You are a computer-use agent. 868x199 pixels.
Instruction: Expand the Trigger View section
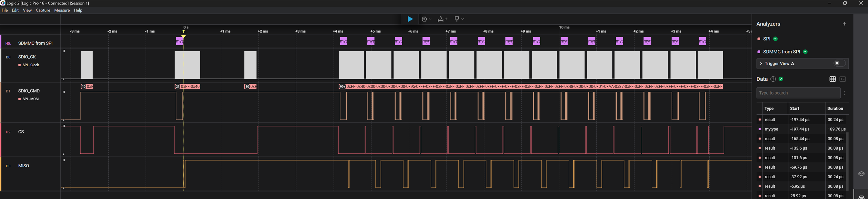[x=761, y=63]
